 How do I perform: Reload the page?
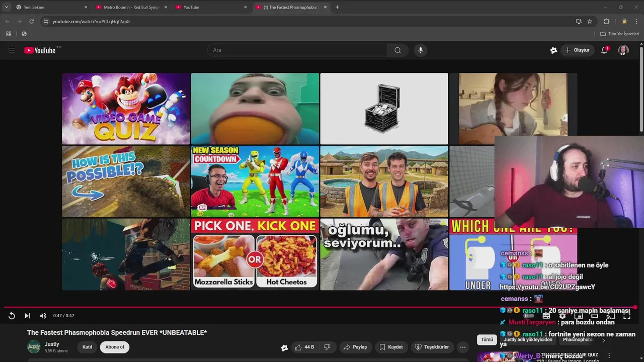click(x=31, y=22)
